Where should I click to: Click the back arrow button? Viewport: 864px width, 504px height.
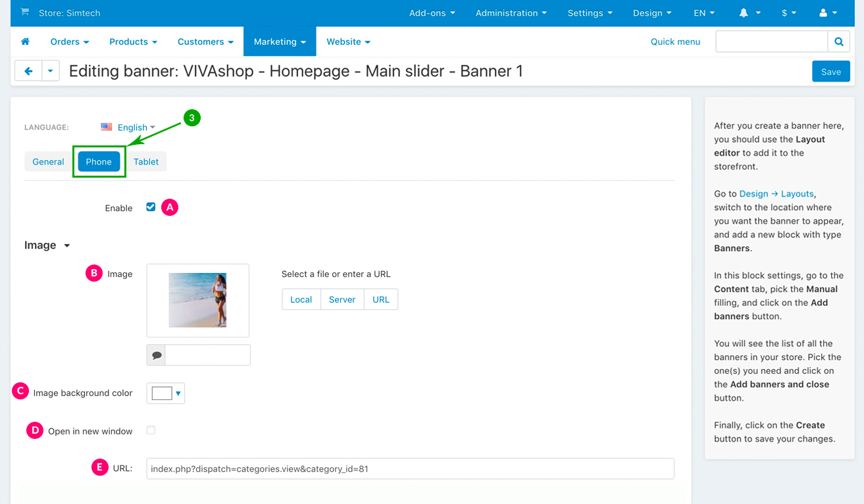[x=28, y=71]
